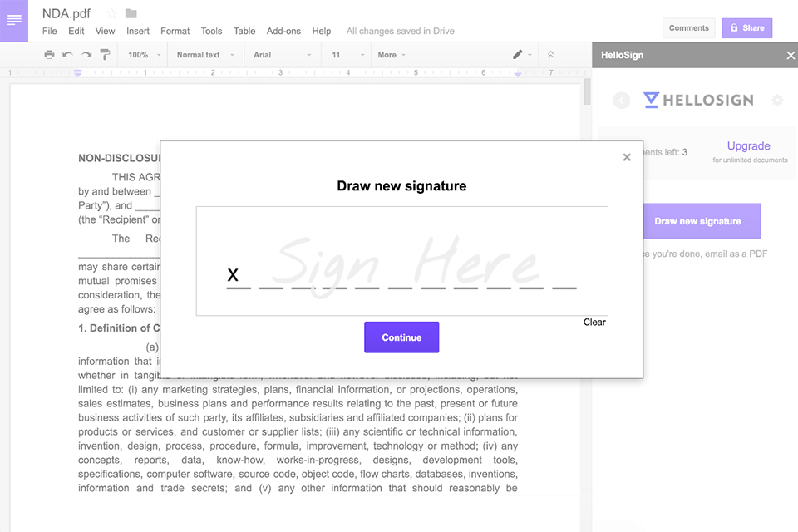
Task: Open the Normal text style dropdown
Action: pos(205,55)
